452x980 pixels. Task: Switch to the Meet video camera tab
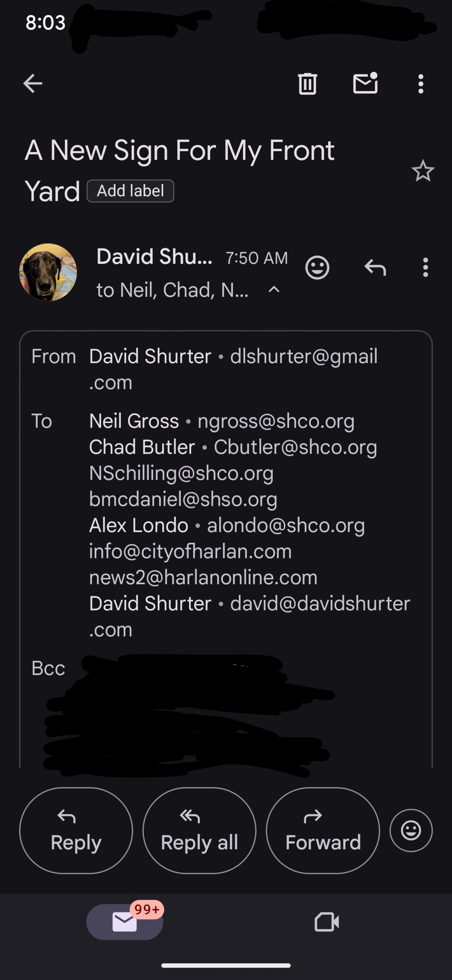tap(327, 922)
